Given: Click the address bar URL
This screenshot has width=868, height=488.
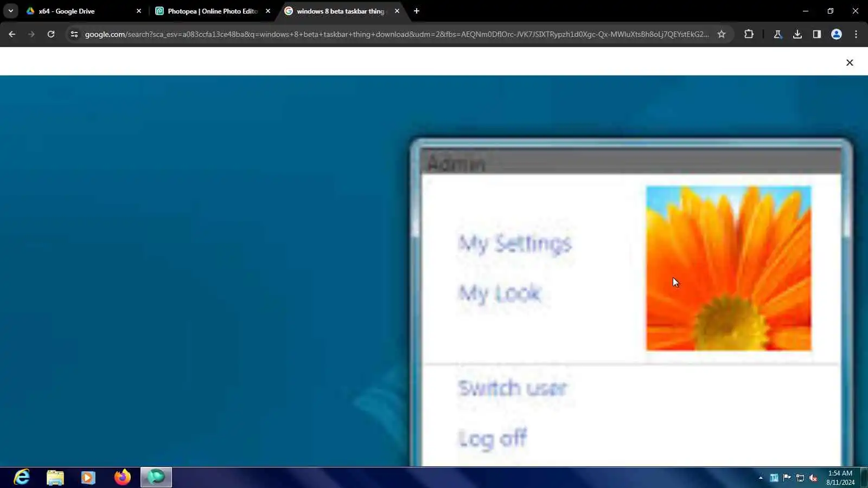Looking at the screenshot, I should coord(397,34).
